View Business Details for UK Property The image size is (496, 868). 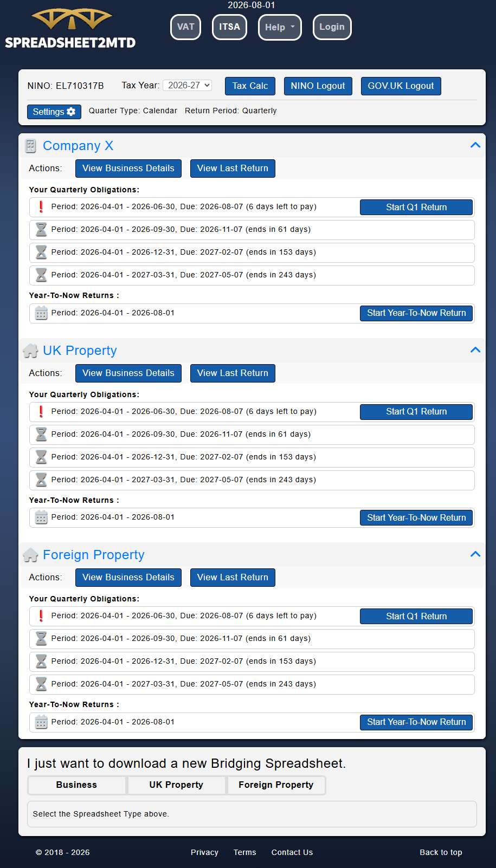(128, 373)
